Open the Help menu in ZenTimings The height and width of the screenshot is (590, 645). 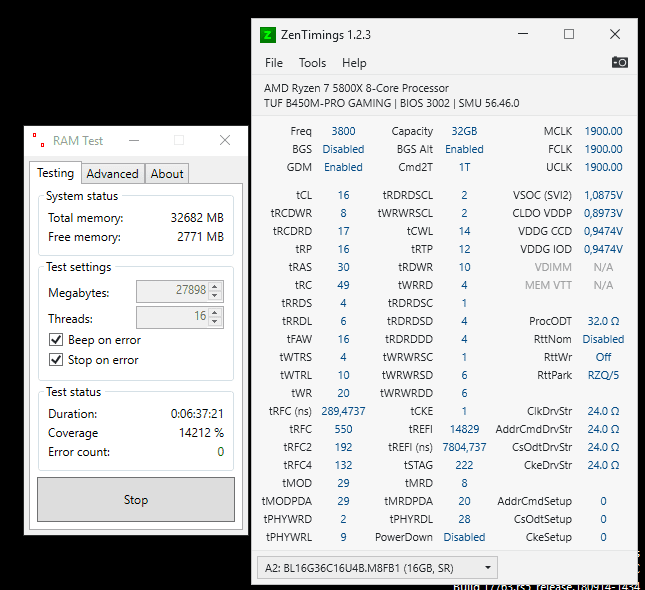[x=354, y=63]
